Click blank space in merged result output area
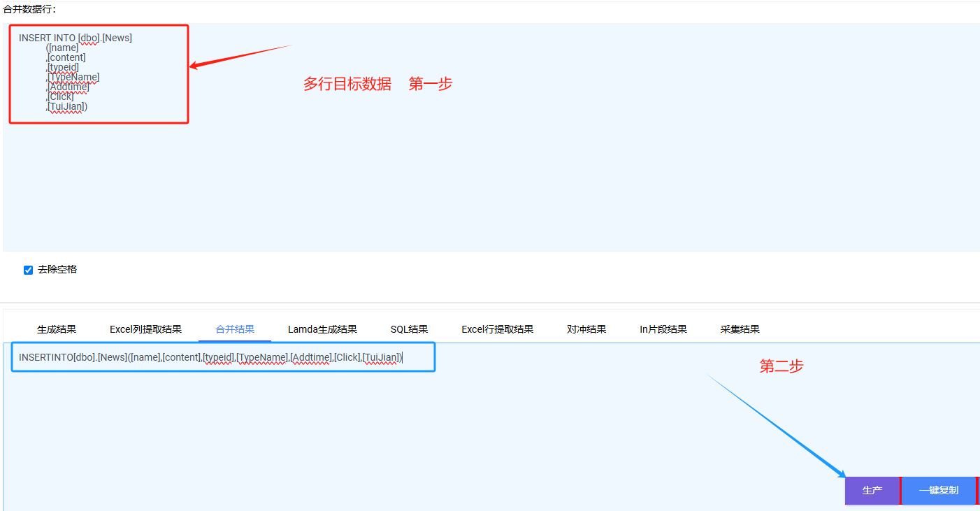Viewport: 980px width, 511px height. [419, 433]
